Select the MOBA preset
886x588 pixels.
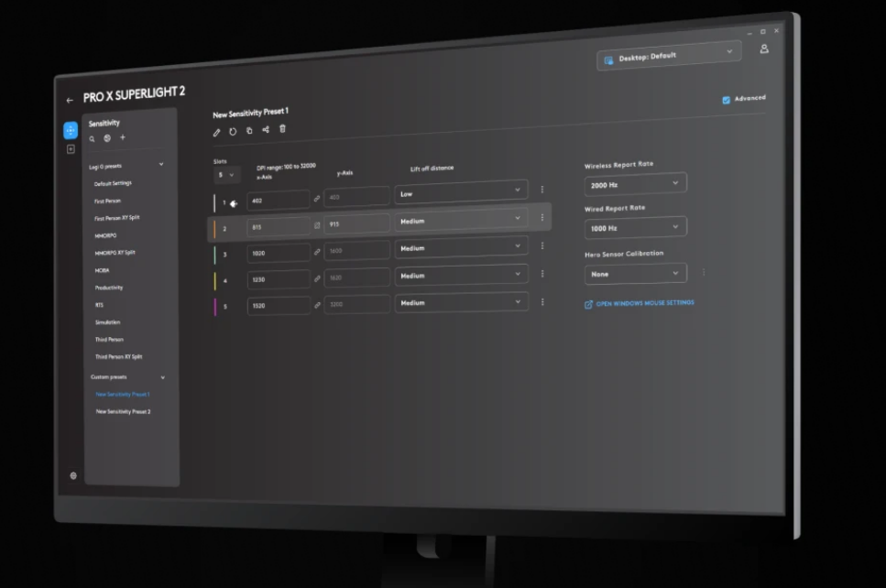pyautogui.click(x=103, y=270)
